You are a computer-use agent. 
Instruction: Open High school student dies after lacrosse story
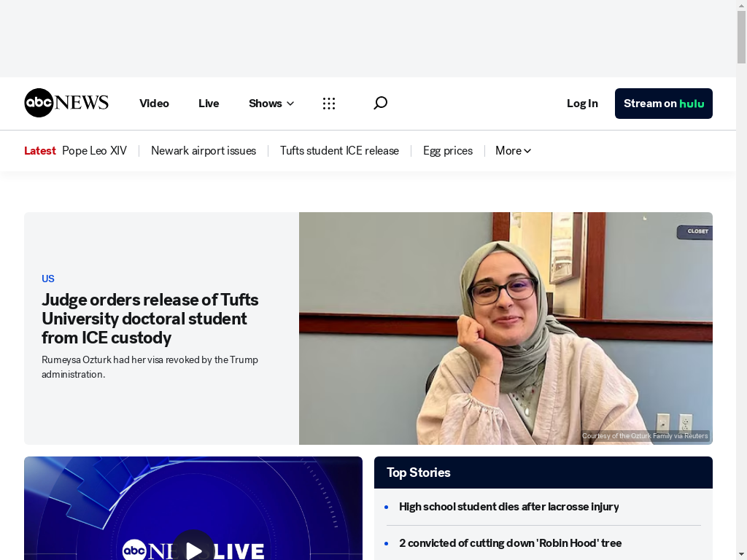coord(508,507)
